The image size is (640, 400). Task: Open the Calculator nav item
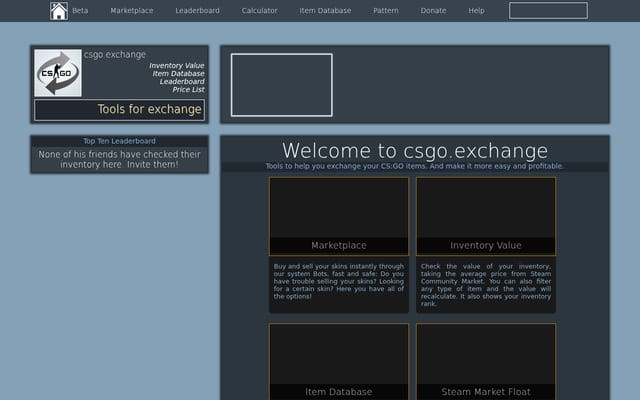[x=260, y=11]
